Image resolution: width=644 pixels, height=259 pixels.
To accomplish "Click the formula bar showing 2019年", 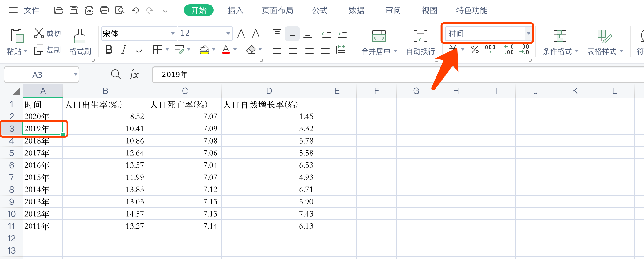I will (398, 75).
